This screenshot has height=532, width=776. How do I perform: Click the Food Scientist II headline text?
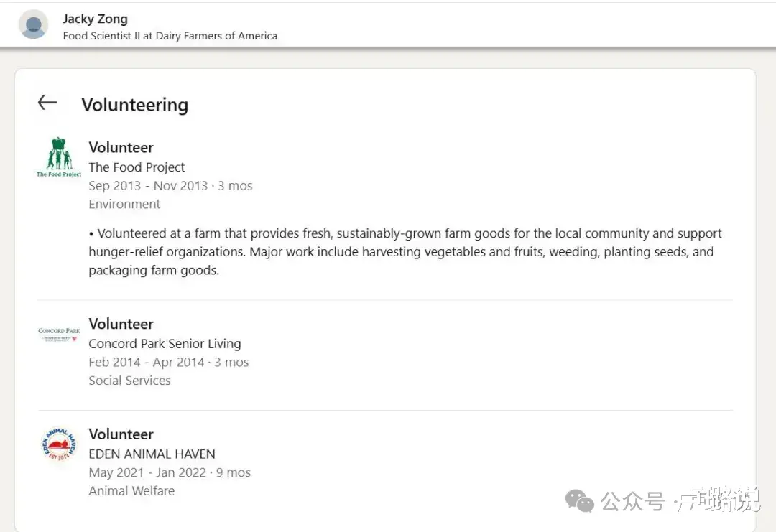pos(170,36)
